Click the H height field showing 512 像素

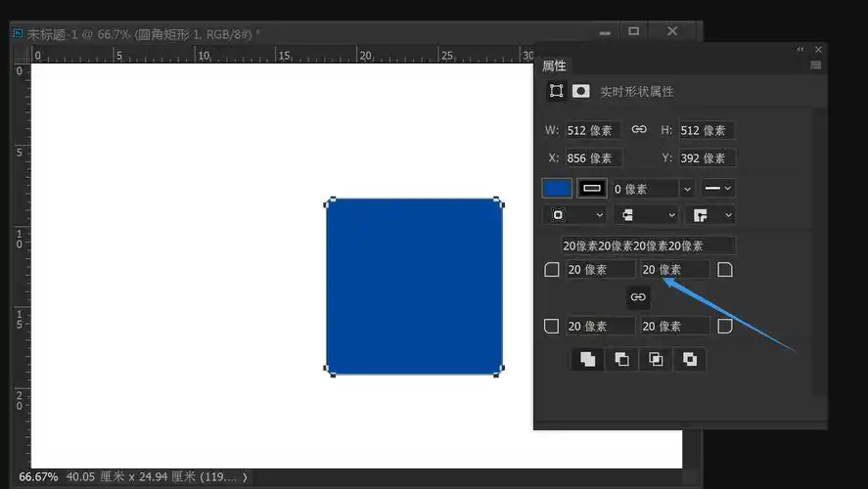pos(707,130)
